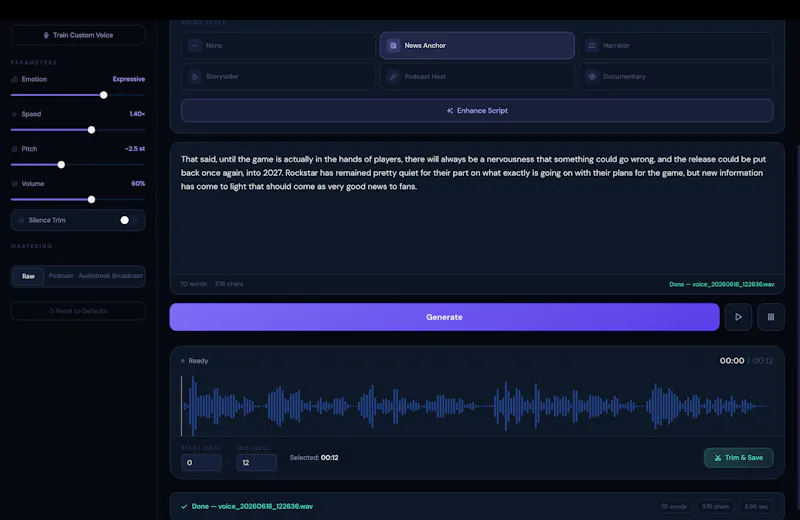
Task: Click the Enhance Script button
Action: [x=477, y=110]
